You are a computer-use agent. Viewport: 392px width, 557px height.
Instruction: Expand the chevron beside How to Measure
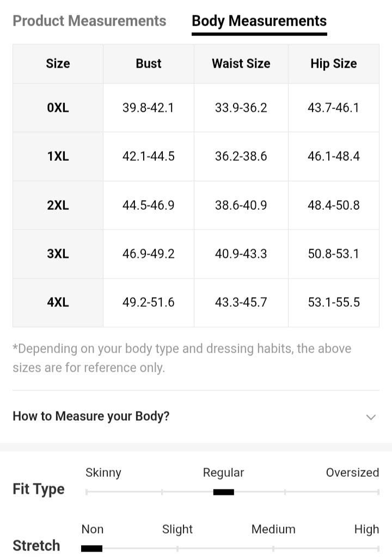click(371, 417)
